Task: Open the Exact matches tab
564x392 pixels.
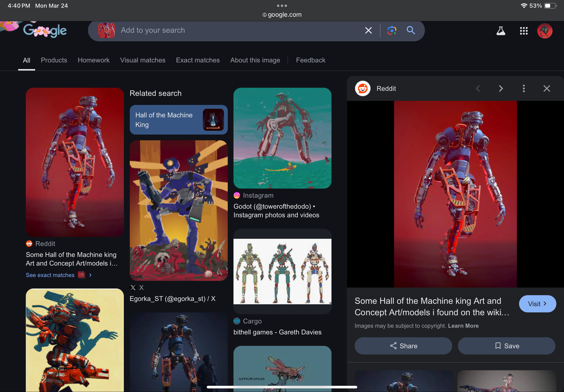Action: 198,60
